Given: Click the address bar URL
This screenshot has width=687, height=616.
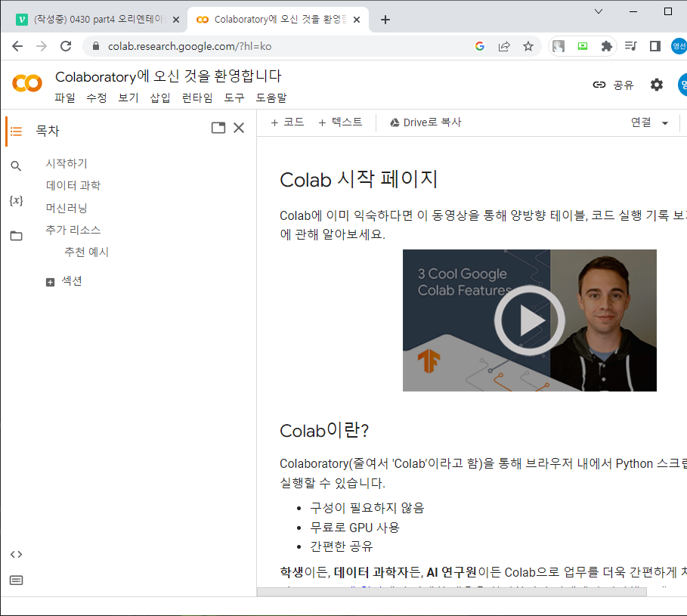Looking at the screenshot, I should click(190, 46).
